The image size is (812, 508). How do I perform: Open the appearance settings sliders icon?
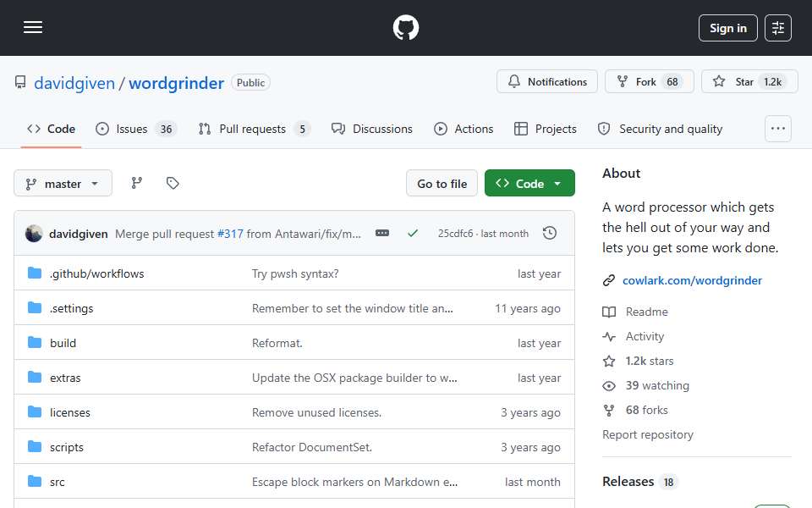coord(778,28)
